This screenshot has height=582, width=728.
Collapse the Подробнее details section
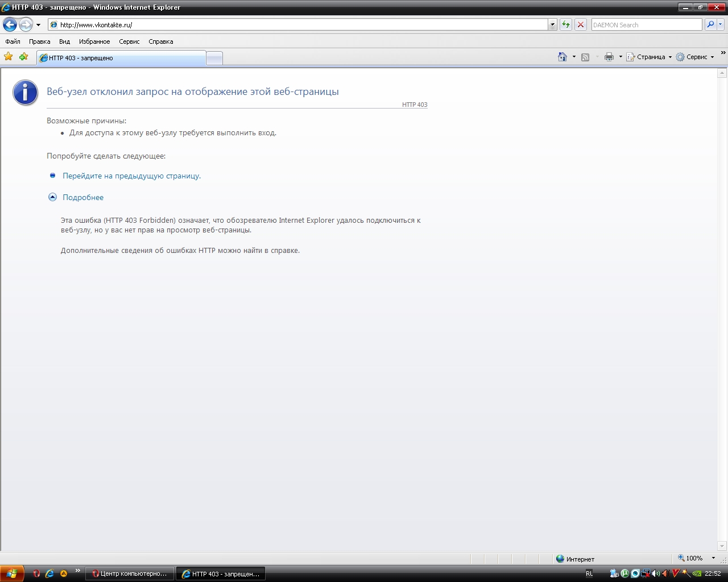pyautogui.click(x=52, y=197)
